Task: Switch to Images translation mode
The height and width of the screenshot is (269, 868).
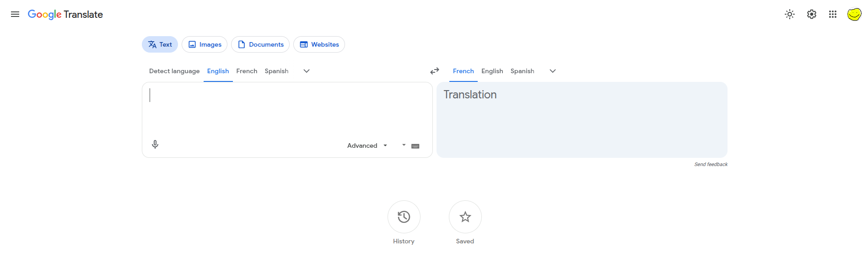Action: (x=205, y=44)
